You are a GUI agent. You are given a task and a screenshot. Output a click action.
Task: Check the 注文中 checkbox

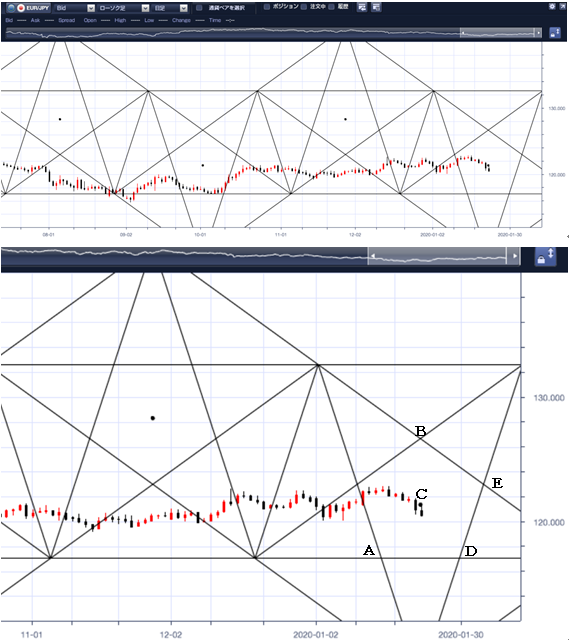point(304,7)
